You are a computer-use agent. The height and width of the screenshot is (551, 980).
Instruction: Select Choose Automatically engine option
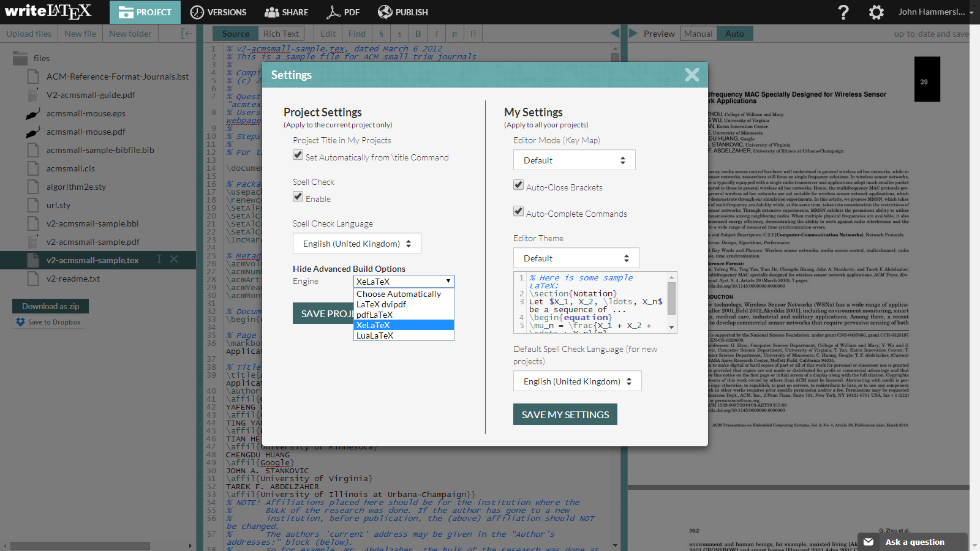(x=404, y=294)
